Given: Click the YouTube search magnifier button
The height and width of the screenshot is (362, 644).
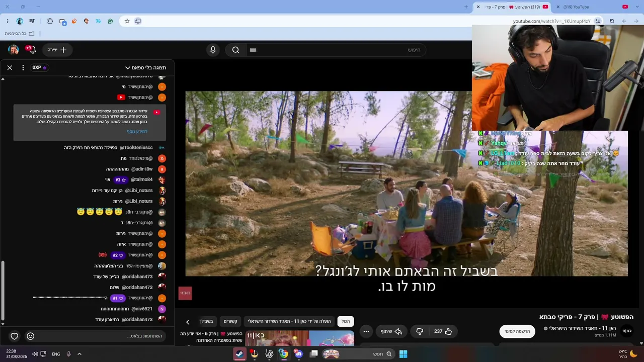Looking at the screenshot, I should coord(235,50).
